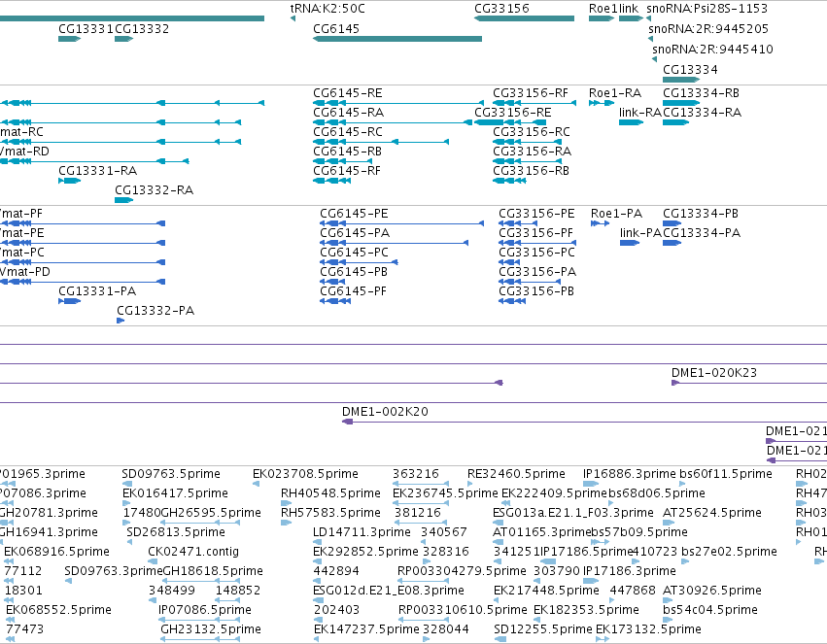Select protein CG33156-PE

[x=536, y=214]
